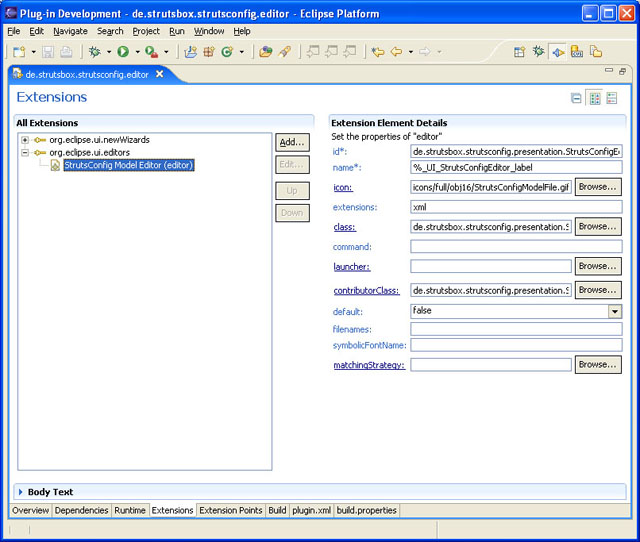This screenshot has width=640, height=542.
Task: Click the New wizard toolbar icon
Action: pyautogui.click(x=19, y=52)
